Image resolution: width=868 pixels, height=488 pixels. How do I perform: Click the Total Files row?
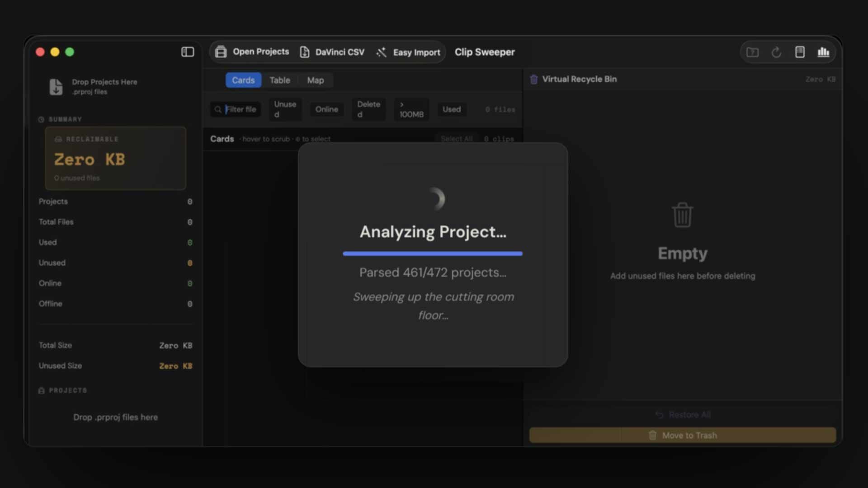point(115,222)
